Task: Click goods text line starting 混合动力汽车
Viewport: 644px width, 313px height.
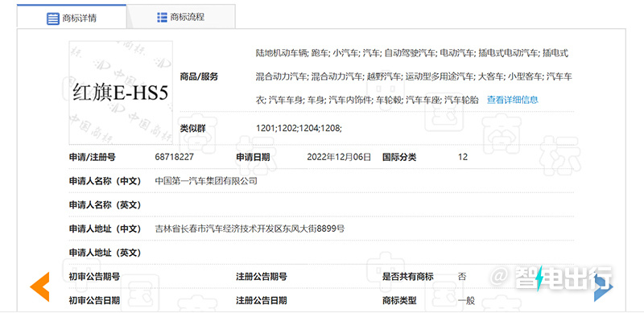Action: pos(414,76)
